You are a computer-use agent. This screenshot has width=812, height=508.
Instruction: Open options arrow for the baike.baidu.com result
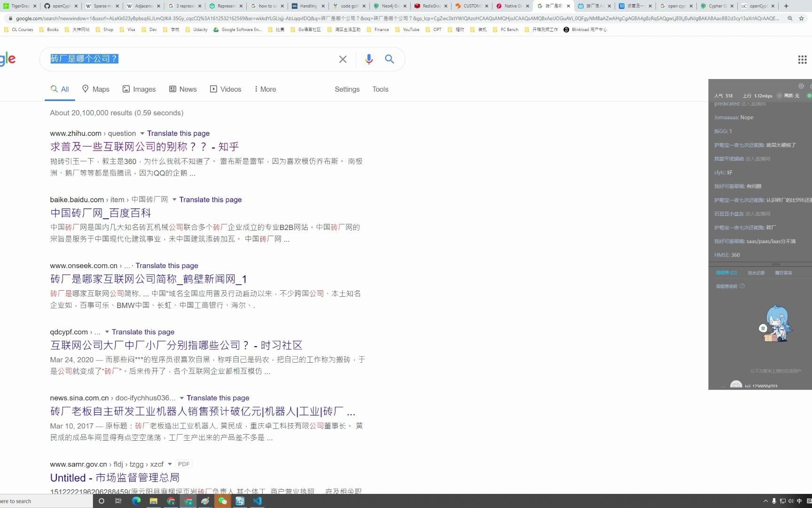pos(174,199)
